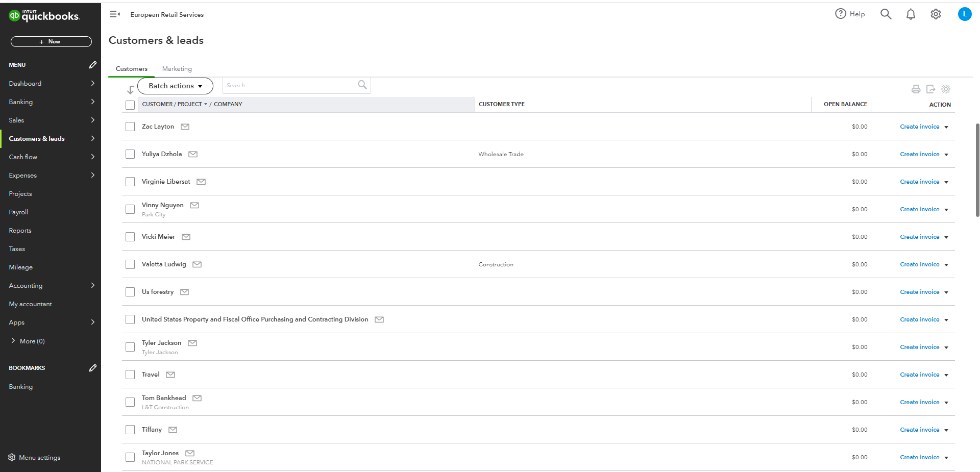
Task: Toggle the select-all customers checkbox
Action: tap(130, 105)
